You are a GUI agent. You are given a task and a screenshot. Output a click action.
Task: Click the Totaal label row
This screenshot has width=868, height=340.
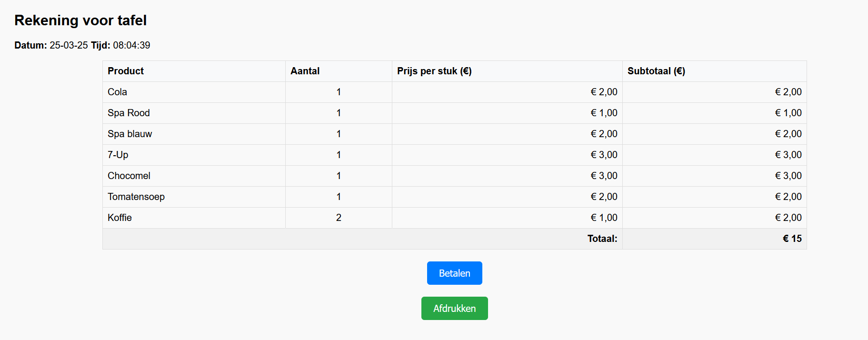(602, 239)
